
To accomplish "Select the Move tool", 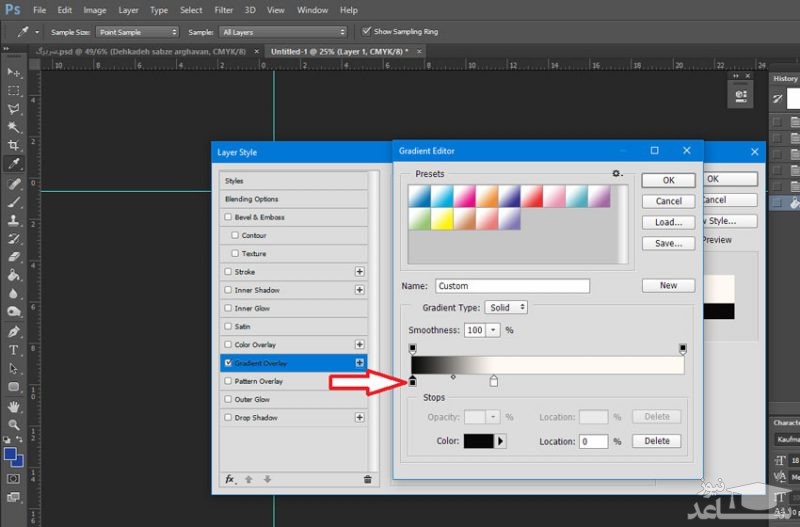I will [14, 73].
